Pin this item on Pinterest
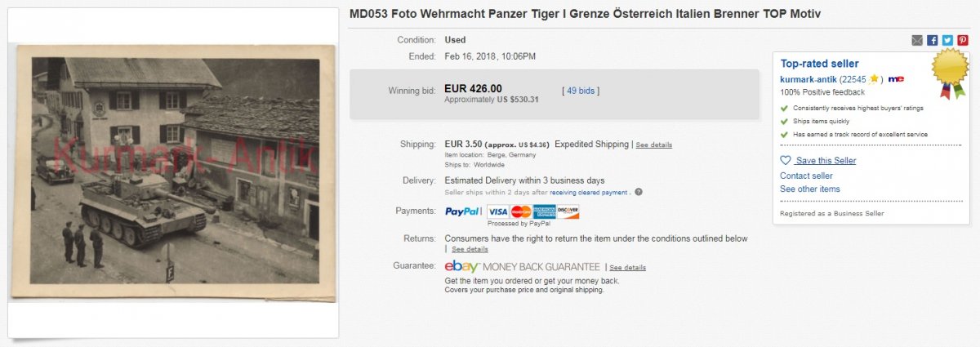 [963, 40]
